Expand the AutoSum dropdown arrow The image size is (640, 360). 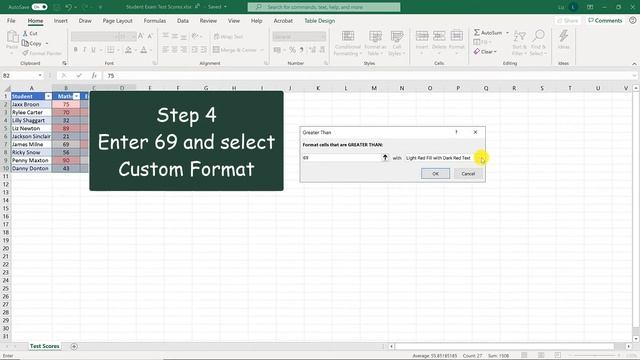click(x=507, y=33)
